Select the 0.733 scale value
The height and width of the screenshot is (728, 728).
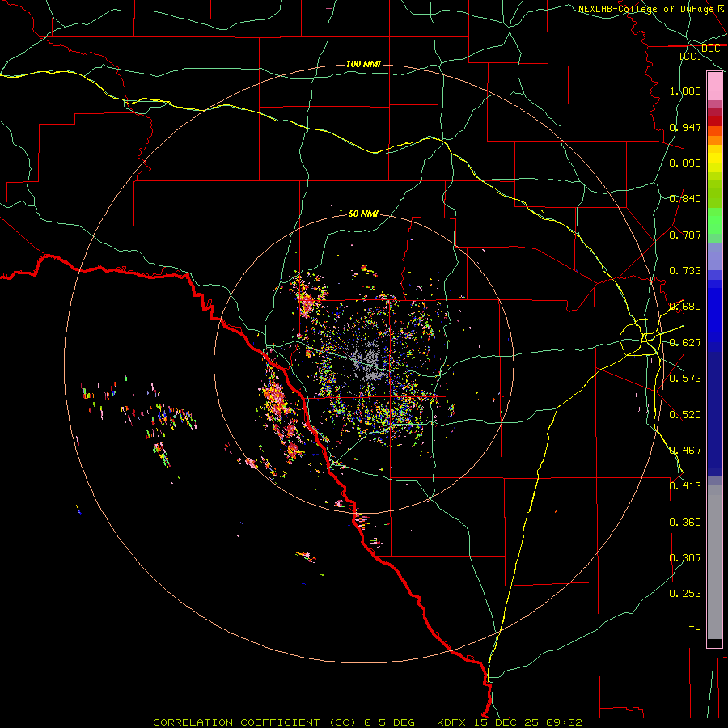(685, 271)
